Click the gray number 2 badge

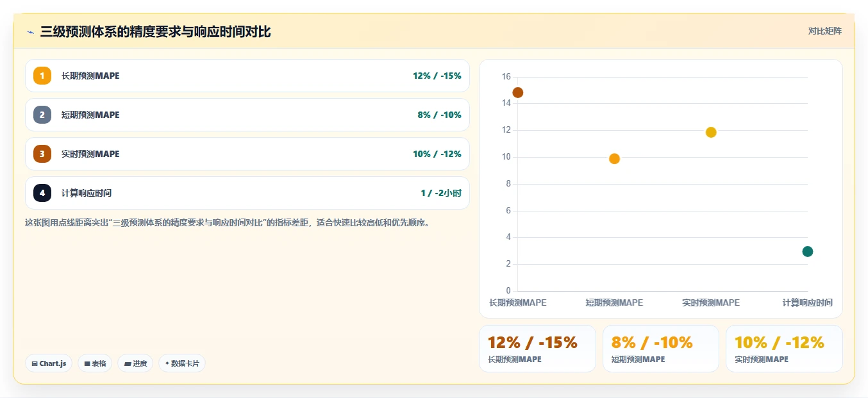tap(42, 115)
